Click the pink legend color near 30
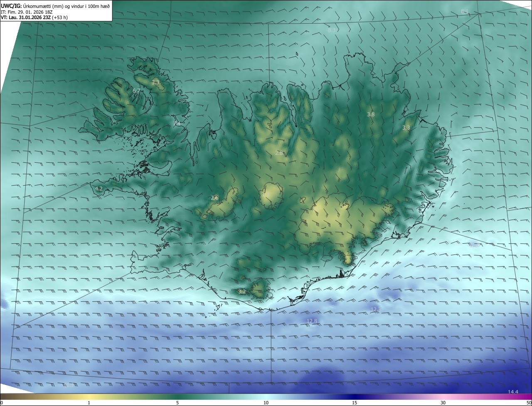This screenshot has width=532, height=406. 443,397
